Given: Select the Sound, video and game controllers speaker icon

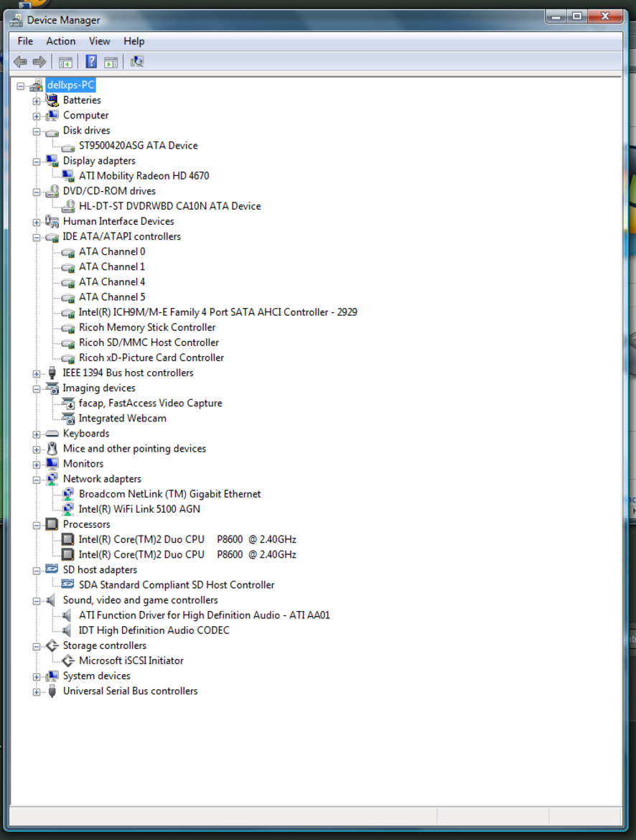Looking at the screenshot, I should [x=52, y=600].
